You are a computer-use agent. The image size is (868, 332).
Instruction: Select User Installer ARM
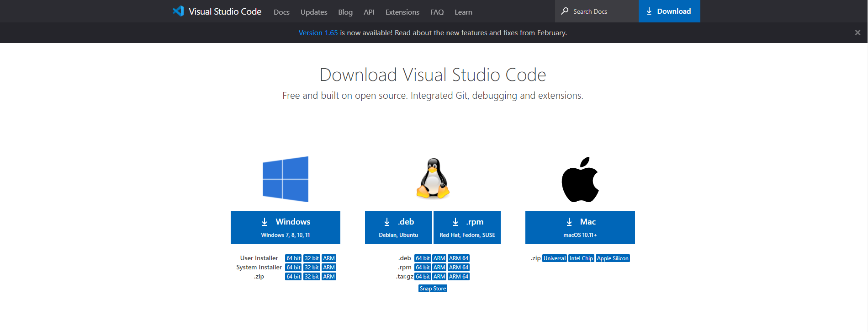coord(329,258)
